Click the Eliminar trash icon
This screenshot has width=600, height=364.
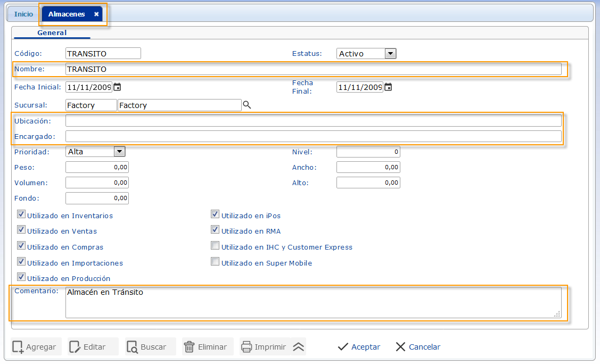click(189, 347)
